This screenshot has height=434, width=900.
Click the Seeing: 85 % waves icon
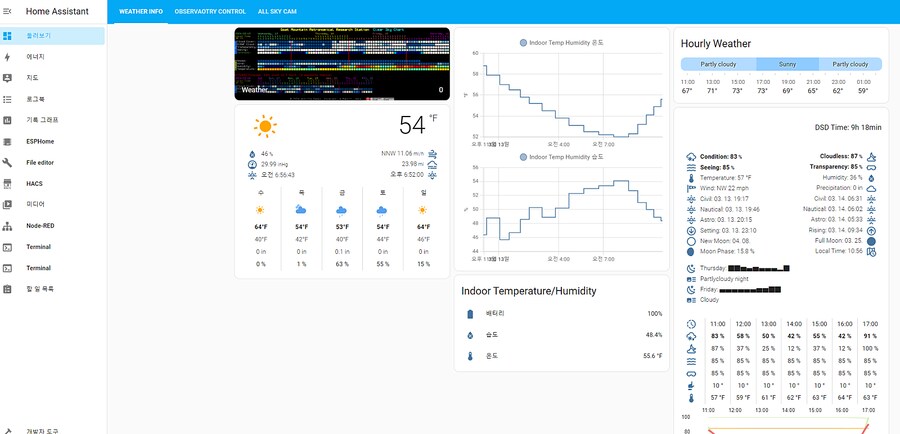691,168
